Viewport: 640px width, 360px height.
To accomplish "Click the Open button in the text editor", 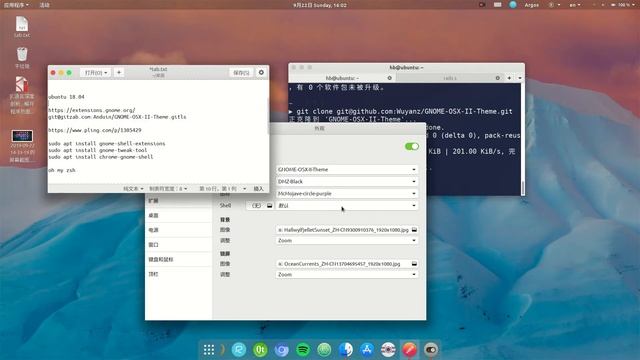I will point(95,72).
